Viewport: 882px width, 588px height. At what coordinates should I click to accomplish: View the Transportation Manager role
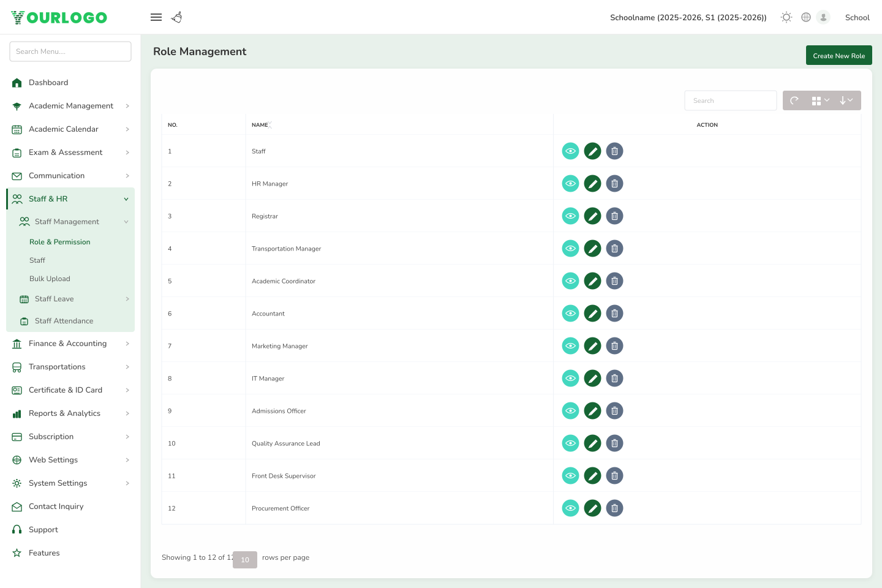[x=570, y=249]
